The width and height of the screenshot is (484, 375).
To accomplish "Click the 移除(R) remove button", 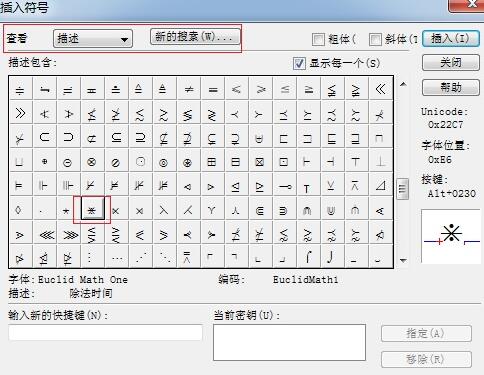I will coord(426,359).
